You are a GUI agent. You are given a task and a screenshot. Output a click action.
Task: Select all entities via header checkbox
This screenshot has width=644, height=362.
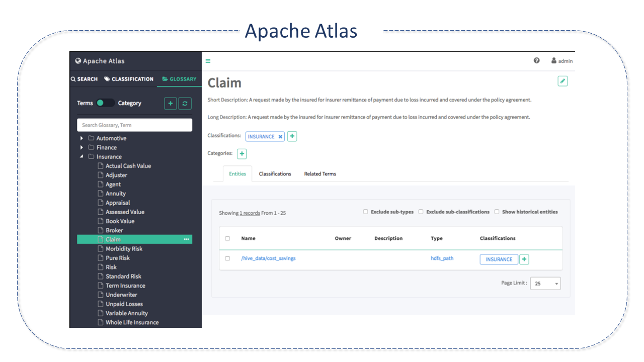(x=227, y=238)
